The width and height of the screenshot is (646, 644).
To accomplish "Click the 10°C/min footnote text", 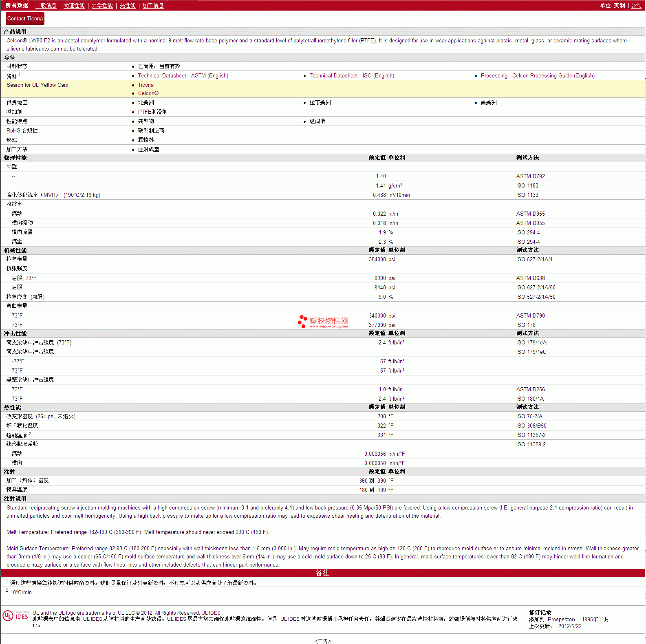I will (x=21, y=592).
